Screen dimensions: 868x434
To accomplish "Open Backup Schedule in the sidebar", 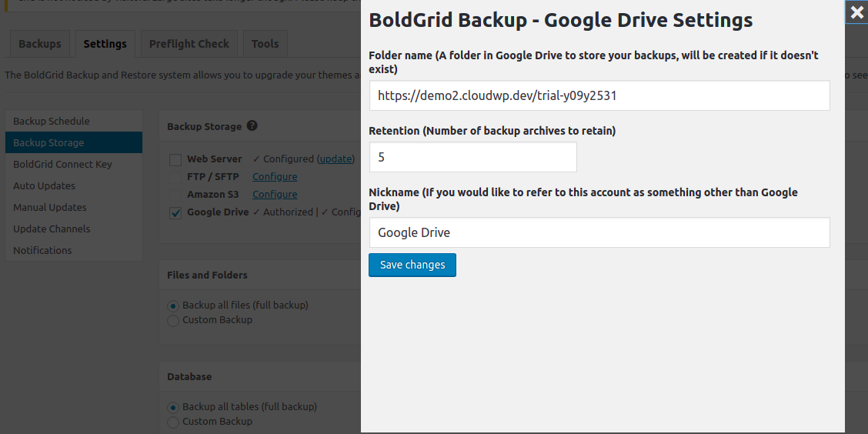I will [52, 121].
